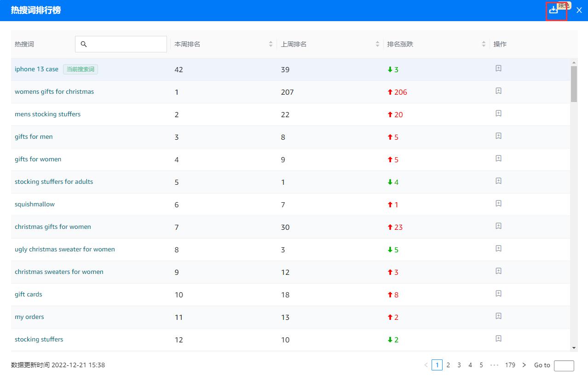Viewport: 588px width, 381px height.
Task: Open the christmas sweaters for women keyword
Action: click(x=59, y=272)
